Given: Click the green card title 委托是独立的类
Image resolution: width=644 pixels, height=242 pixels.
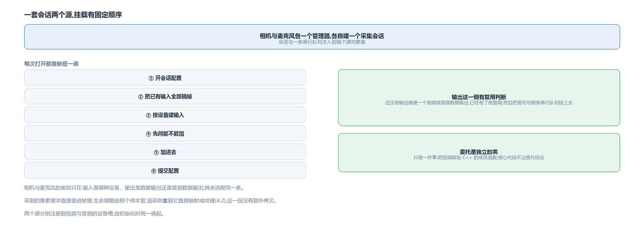Looking at the screenshot, I should point(479,152).
